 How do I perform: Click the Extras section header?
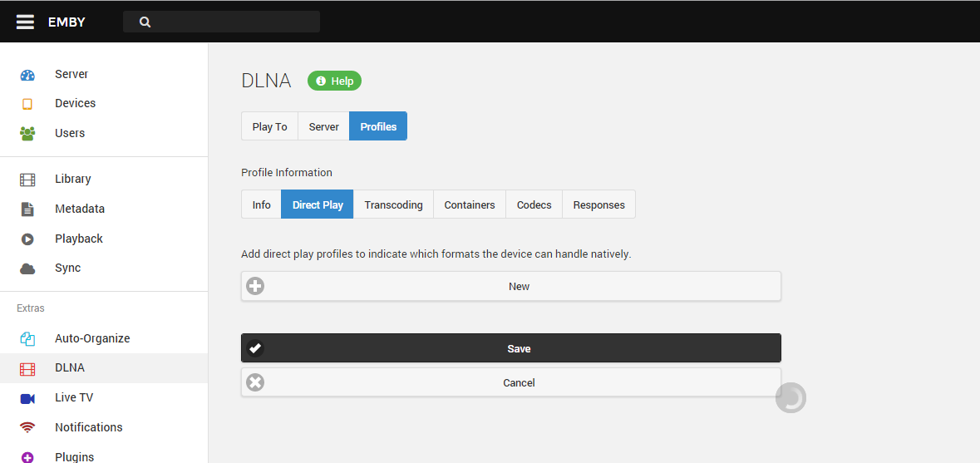point(31,308)
